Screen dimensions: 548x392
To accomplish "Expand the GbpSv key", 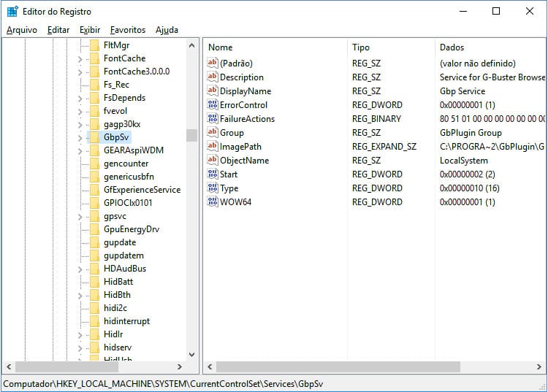I will coord(80,138).
